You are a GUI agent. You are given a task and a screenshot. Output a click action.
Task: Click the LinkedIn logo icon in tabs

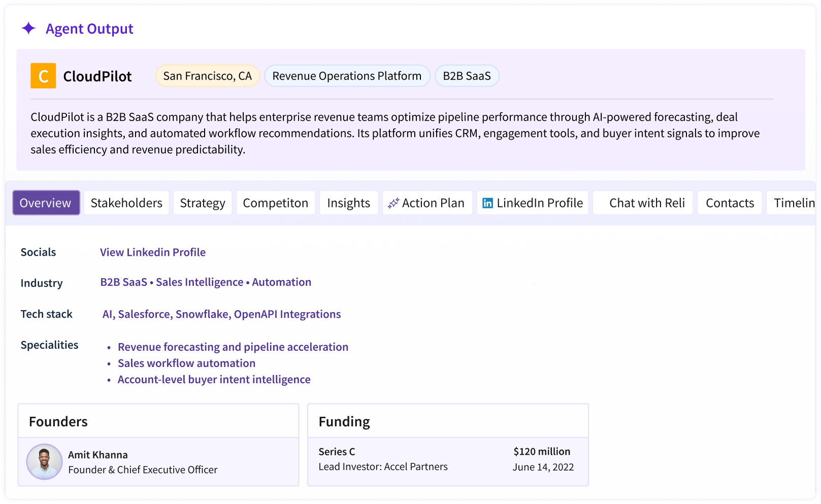487,203
